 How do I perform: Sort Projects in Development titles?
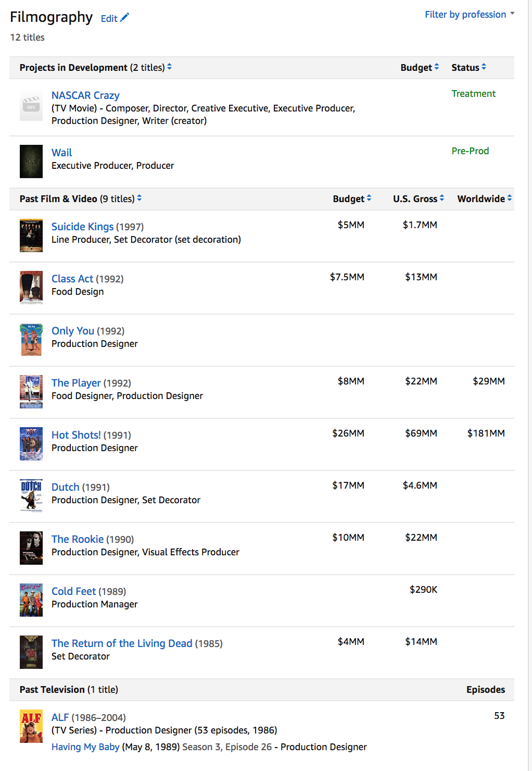(x=169, y=67)
